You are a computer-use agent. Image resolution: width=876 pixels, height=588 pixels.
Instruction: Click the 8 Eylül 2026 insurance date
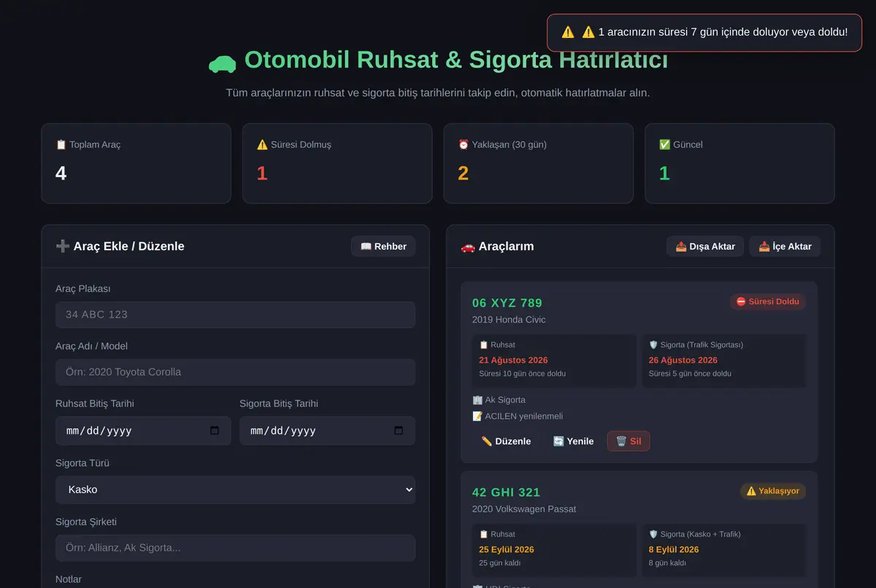coord(673,549)
